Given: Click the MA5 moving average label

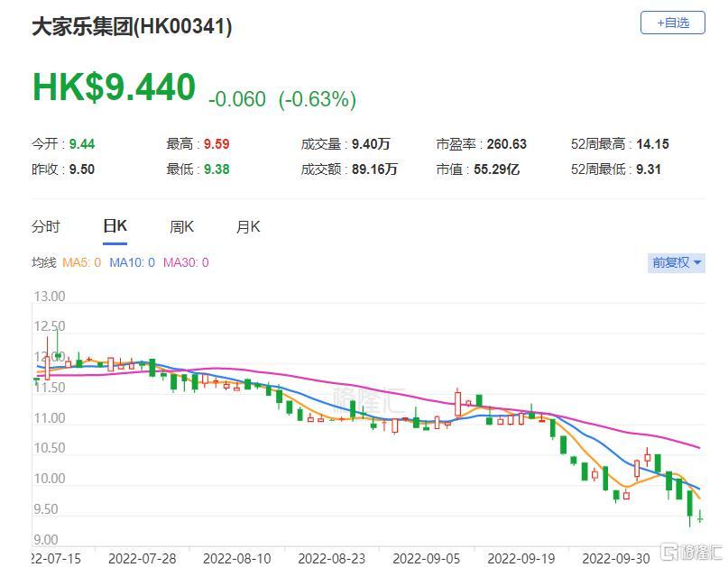Looking at the screenshot, I should coord(82,262).
